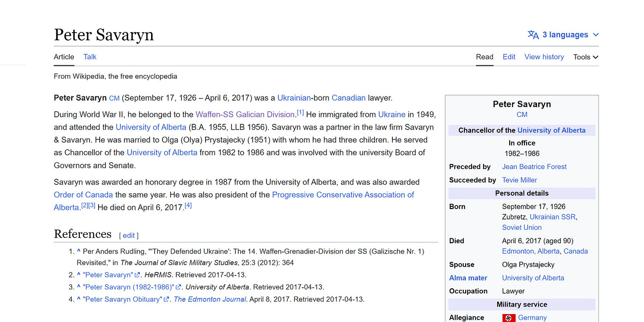Click the Peter Savaryn page heading
Viewport: 644px width, 322px height.
[x=104, y=35]
